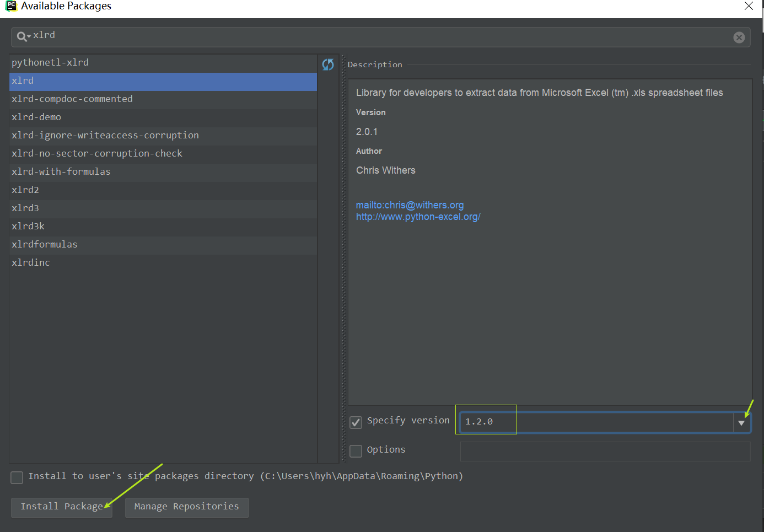The height and width of the screenshot is (532, 764).
Task: Select xlrd-with-formulas package
Action: tap(163, 172)
